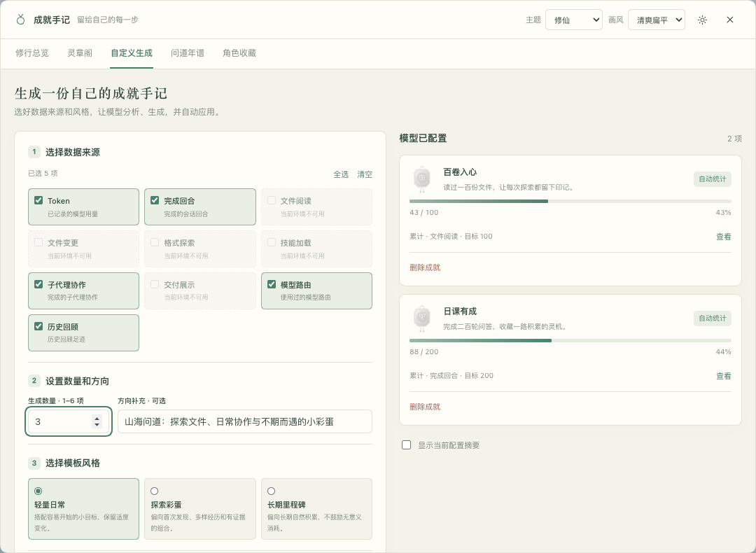Select the 自定义生成 tab

point(132,53)
